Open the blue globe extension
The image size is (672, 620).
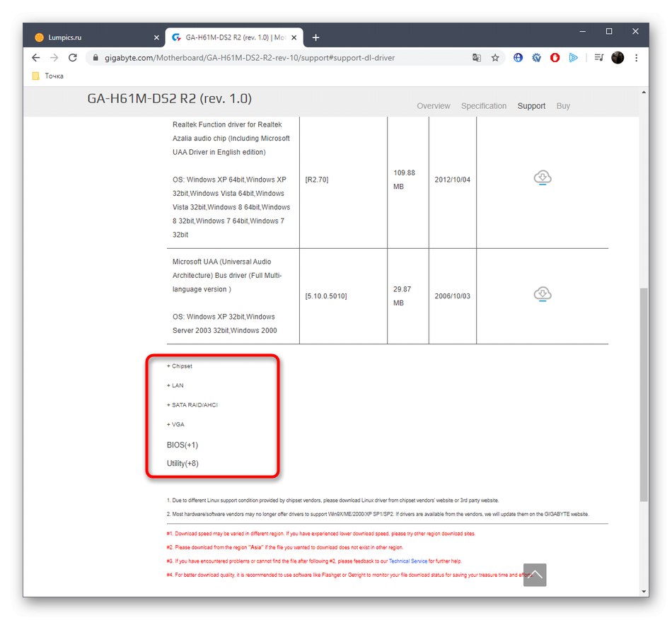click(x=518, y=57)
